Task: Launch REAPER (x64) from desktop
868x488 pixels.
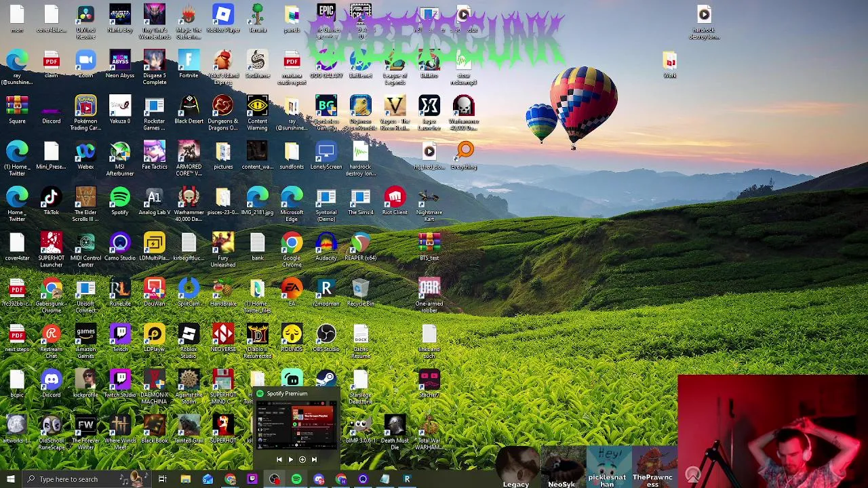Action: (361, 247)
